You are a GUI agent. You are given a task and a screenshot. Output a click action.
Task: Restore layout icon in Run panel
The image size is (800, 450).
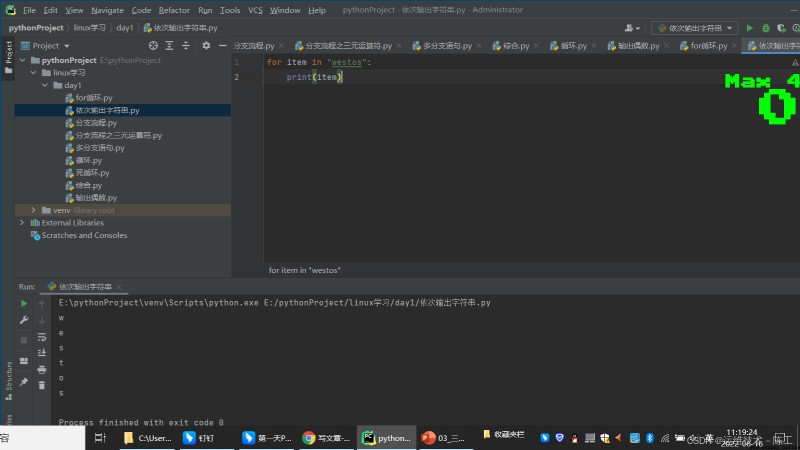point(24,361)
